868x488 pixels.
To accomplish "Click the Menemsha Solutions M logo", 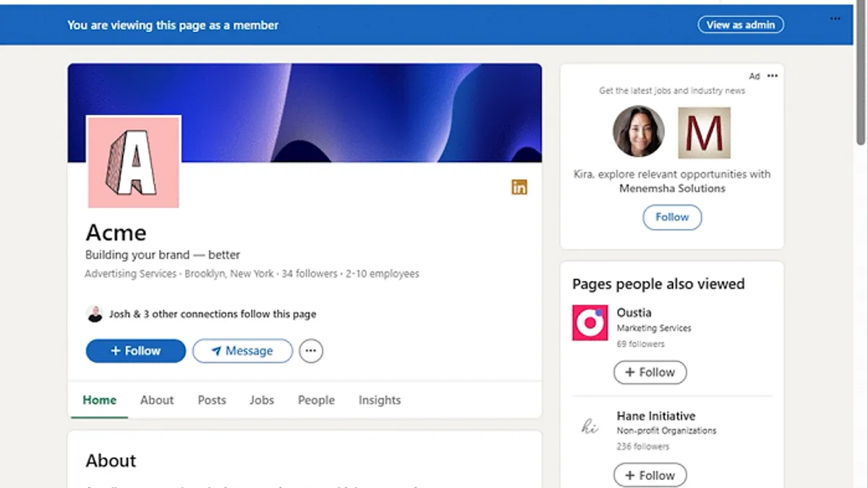I will [704, 133].
